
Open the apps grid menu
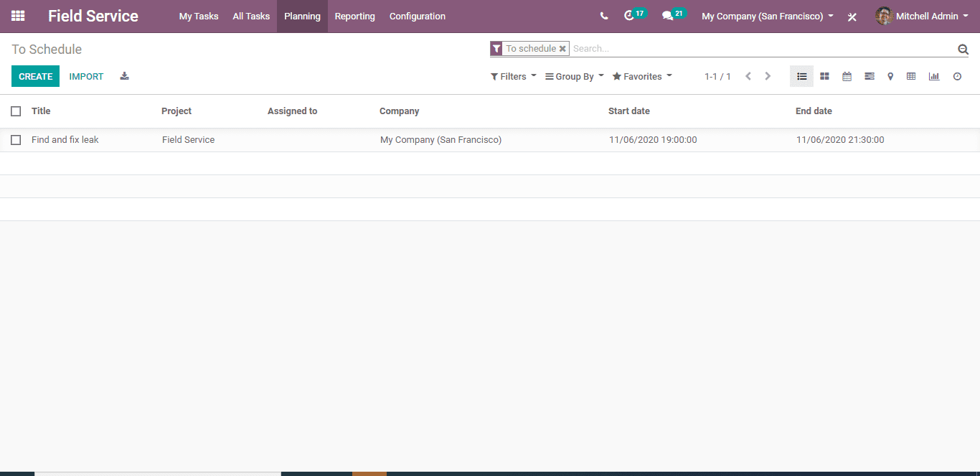[18, 16]
